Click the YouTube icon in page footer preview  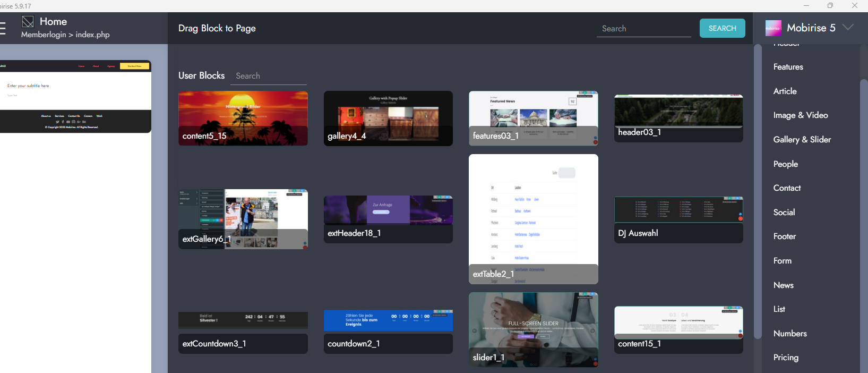click(68, 122)
